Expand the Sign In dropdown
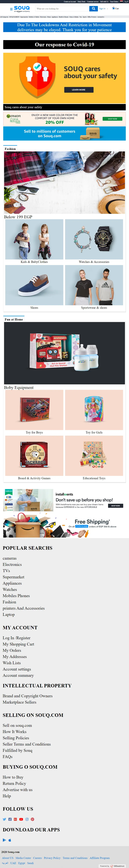129x868 pixels. [103, 9]
